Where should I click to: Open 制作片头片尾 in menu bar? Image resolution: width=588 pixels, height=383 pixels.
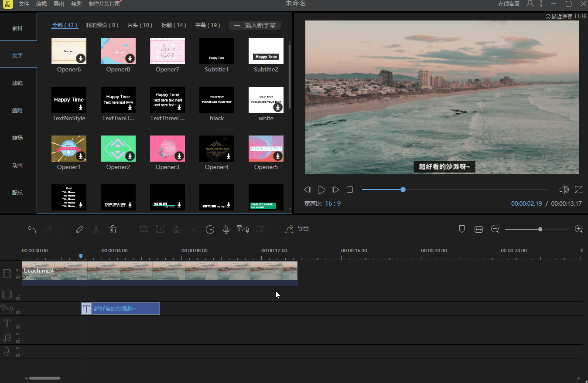[104, 4]
